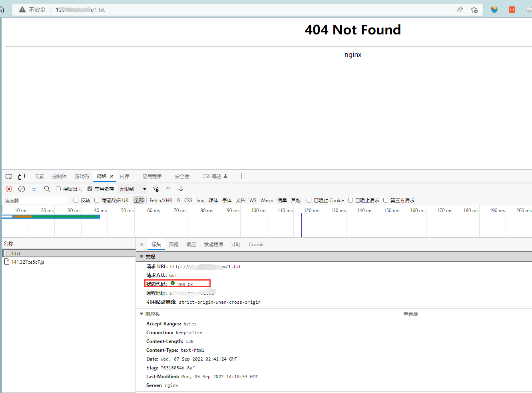Open Cookie tab in request details

256,245
